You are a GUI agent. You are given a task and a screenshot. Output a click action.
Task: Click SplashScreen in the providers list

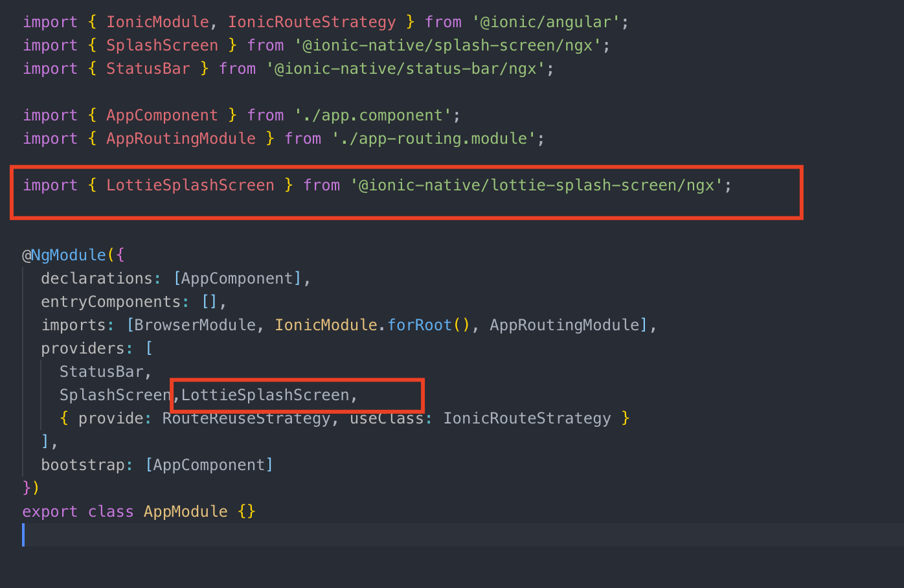pyautogui.click(x=115, y=395)
